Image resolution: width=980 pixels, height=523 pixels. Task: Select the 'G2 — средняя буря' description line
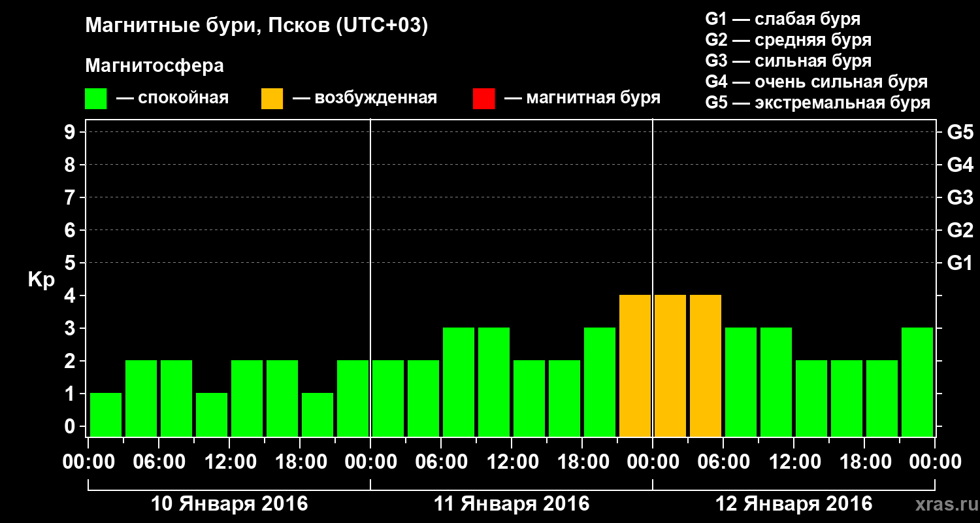[x=788, y=40]
